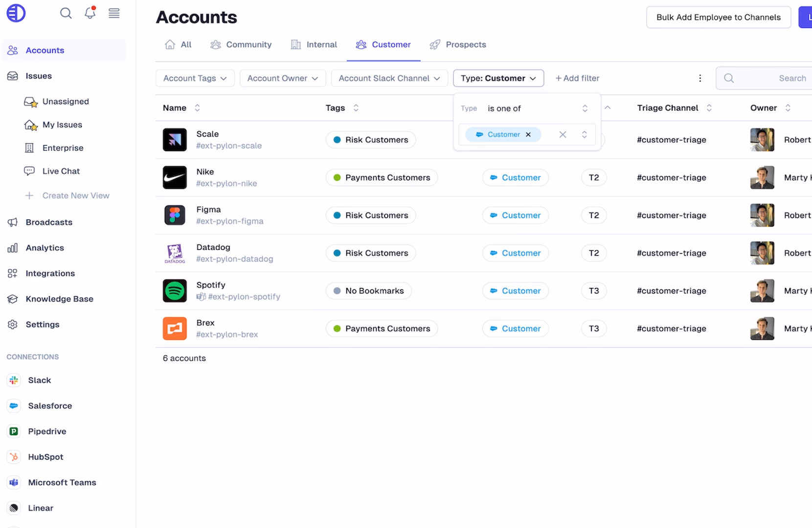Switch to the All tab

178,44
